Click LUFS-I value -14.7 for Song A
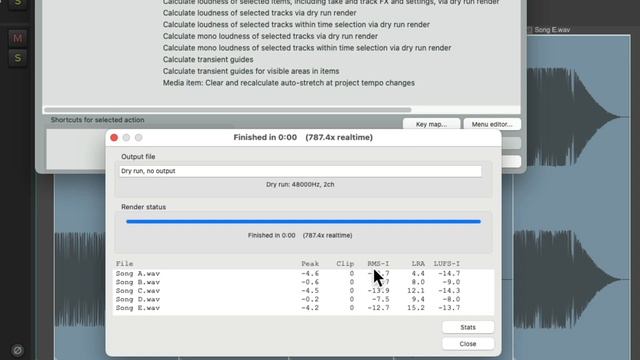 tap(449, 273)
